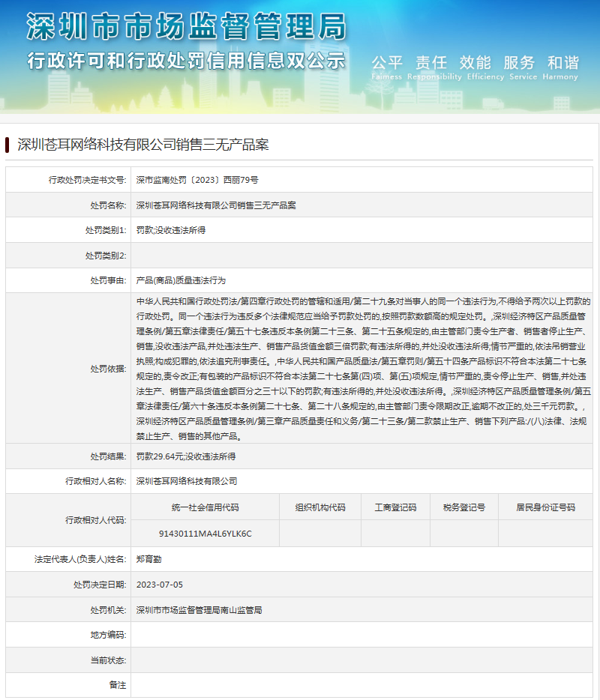Click the 处罚名称 value cell
600x700 pixels.
[362, 205]
